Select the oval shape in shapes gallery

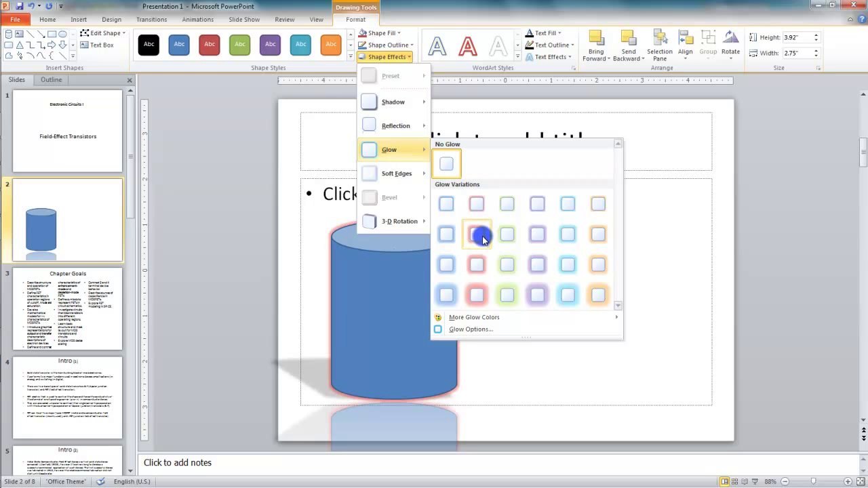click(x=62, y=34)
